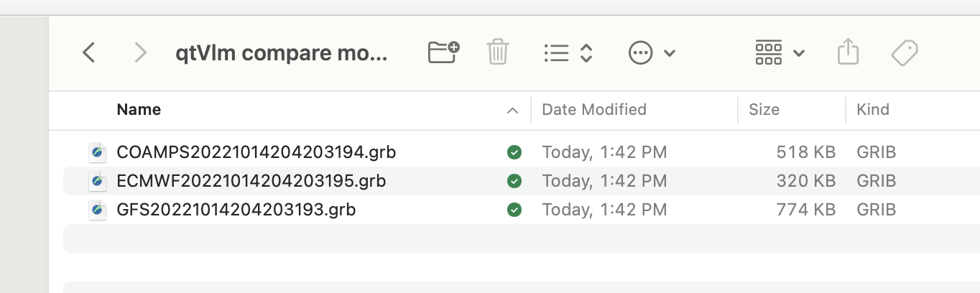Image resolution: width=980 pixels, height=293 pixels.
Task: Click the Edit Tags icon
Action: (x=905, y=52)
